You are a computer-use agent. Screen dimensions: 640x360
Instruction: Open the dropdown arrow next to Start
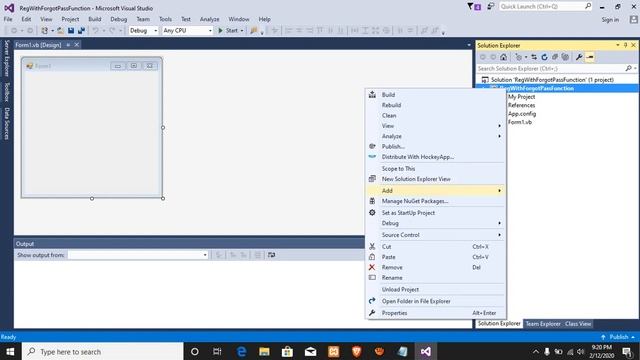click(242, 31)
